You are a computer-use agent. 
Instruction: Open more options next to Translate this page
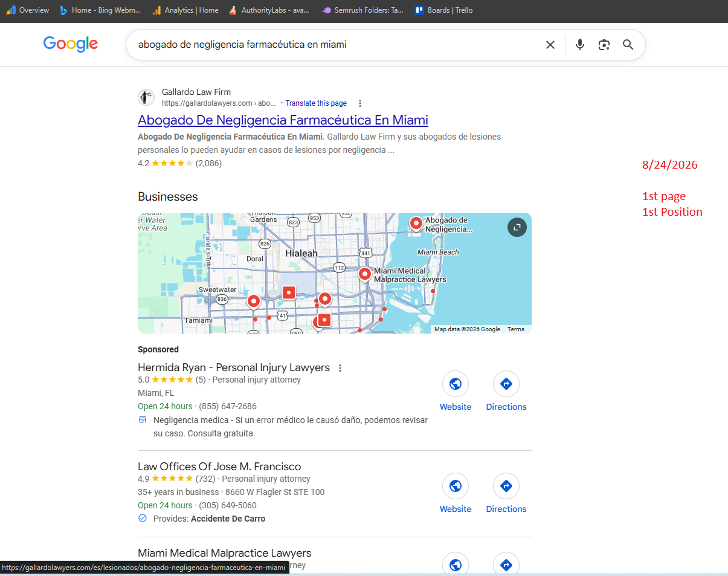pyautogui.click(x=360, y=103)
